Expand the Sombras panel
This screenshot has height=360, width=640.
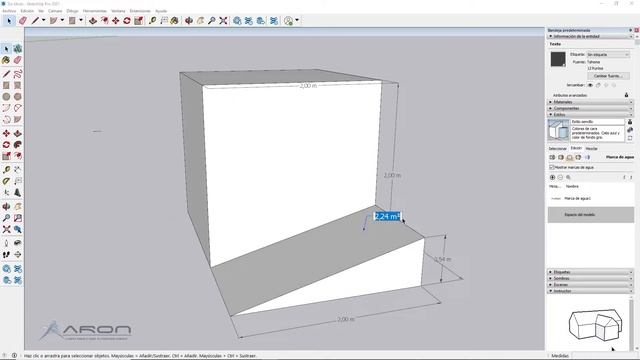(591, 278)
